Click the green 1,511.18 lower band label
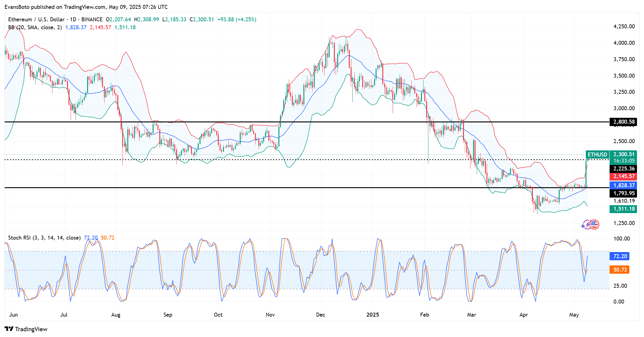Image resolution: width=644 pixels, height=337 pixels. point(624,209)
